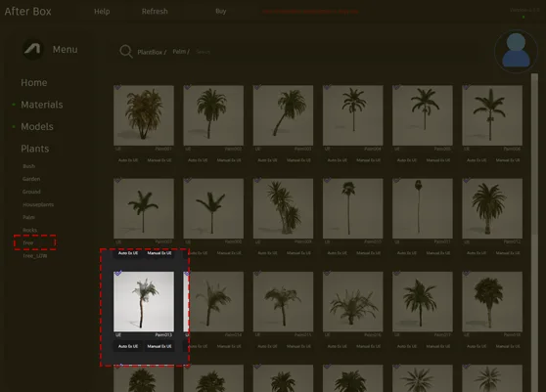
Task: Click the check mark on Palm017 thumbnail
Action: tap(396, 274)
